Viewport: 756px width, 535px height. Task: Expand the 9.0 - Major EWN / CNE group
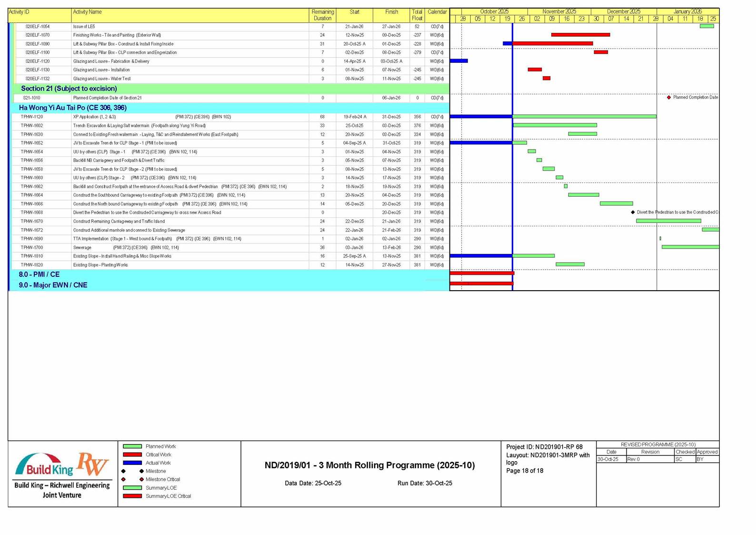pos(53,285)
